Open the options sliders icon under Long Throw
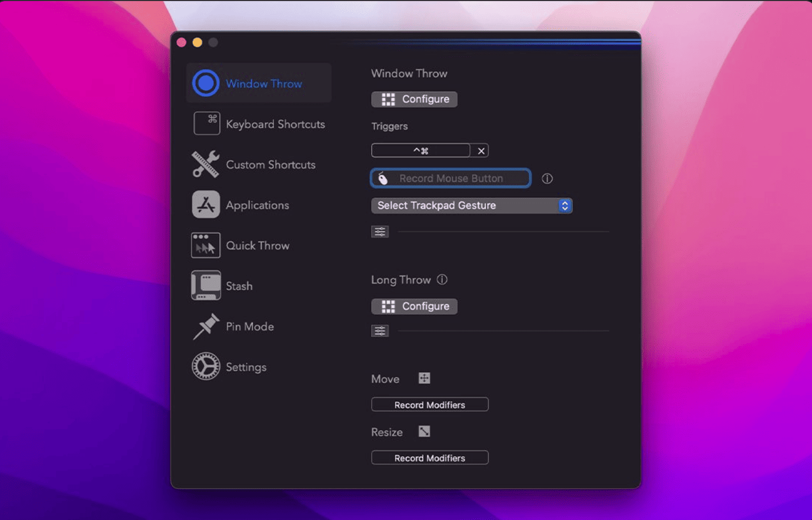The height and width of the screenshot is (520, 812). click(380, 331)
